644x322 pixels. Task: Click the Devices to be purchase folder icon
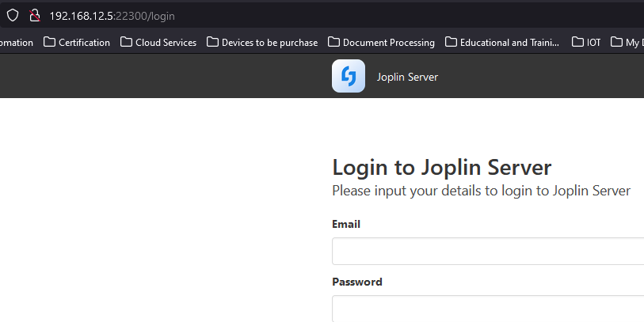[212, 42]
